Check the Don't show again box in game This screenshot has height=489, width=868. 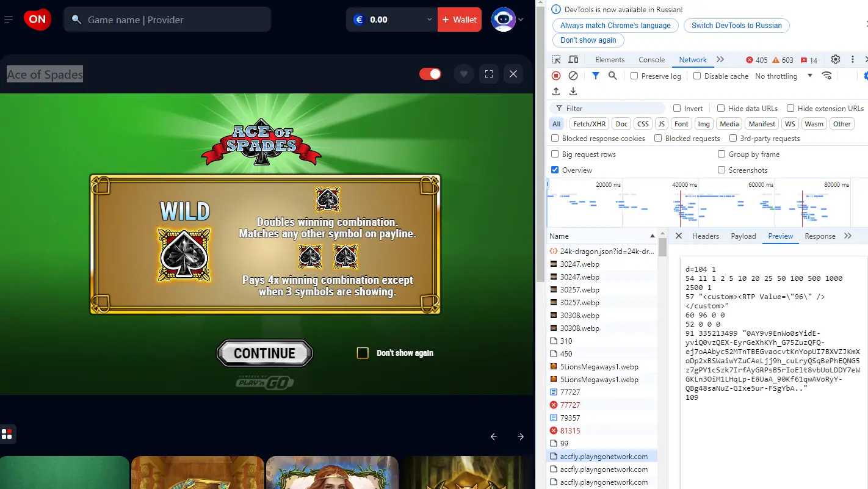pyautogui.click(x=363, y=353)
